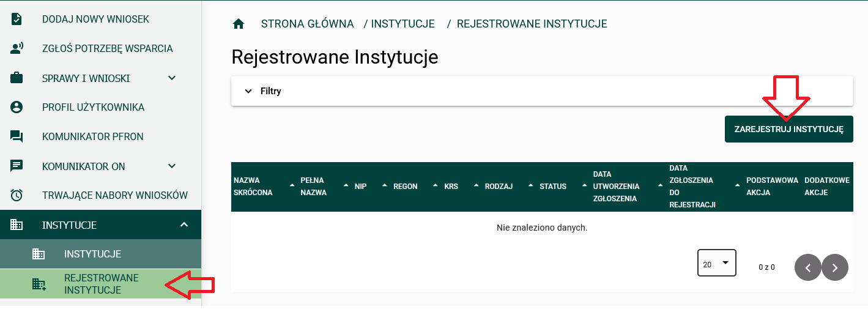Click the alarm clock icon for Trwające nabory
Image resolution: width=868 pixels, height=334 pixels.
point(17,195)
